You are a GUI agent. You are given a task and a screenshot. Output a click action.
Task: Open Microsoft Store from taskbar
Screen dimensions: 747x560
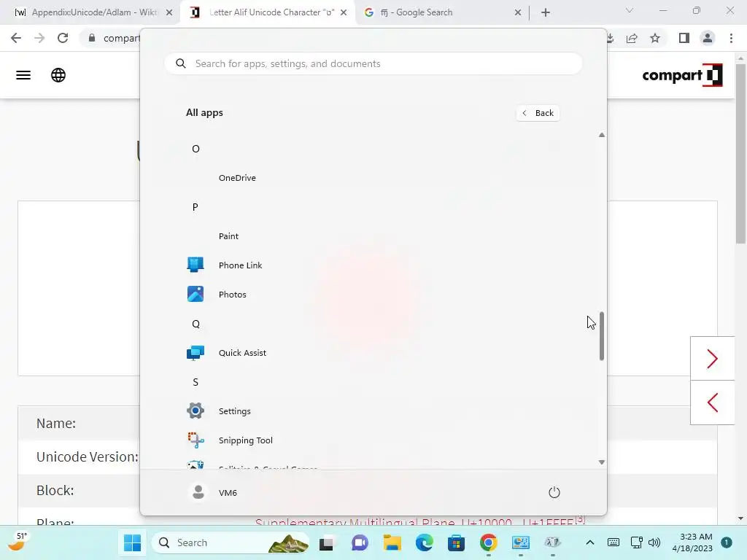pyautogui.click(x=457, y=542)
